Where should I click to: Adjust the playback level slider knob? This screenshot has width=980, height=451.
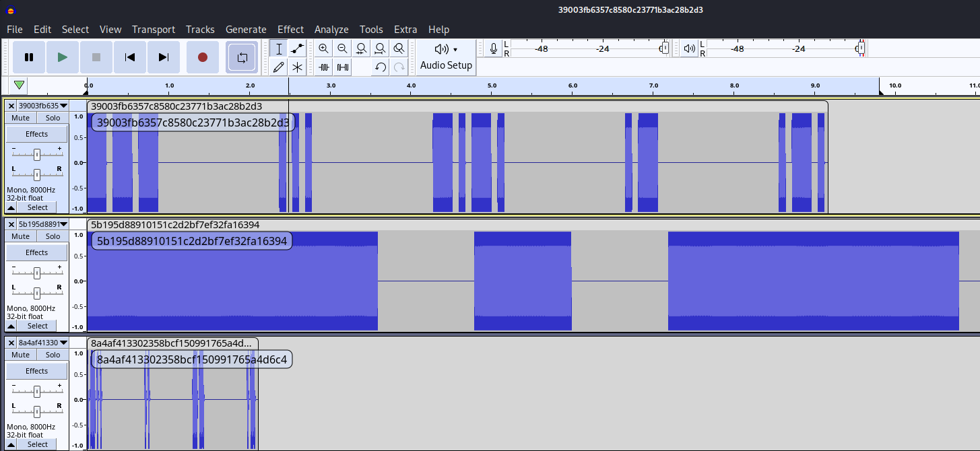[x=861, y=48]
